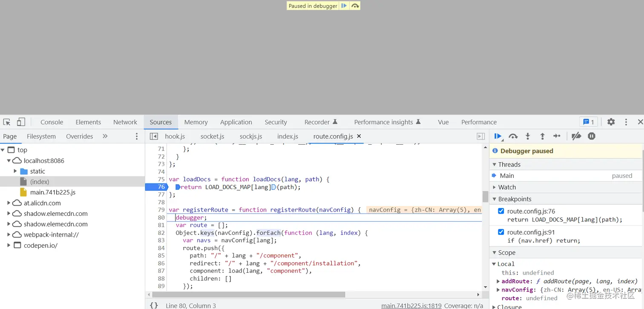Toggle pause on exceptions
The height and width of the screenshot is (309, 644).
[592, 136]
